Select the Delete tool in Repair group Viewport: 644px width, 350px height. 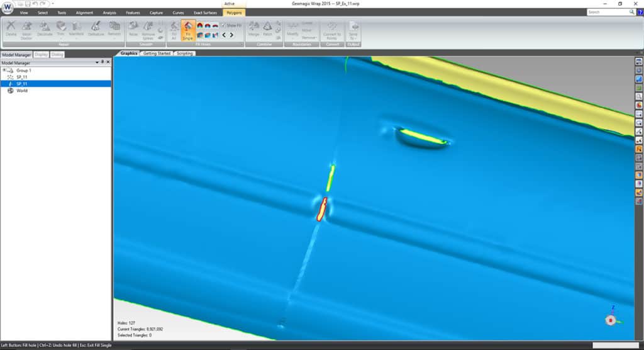click(11, 29)
